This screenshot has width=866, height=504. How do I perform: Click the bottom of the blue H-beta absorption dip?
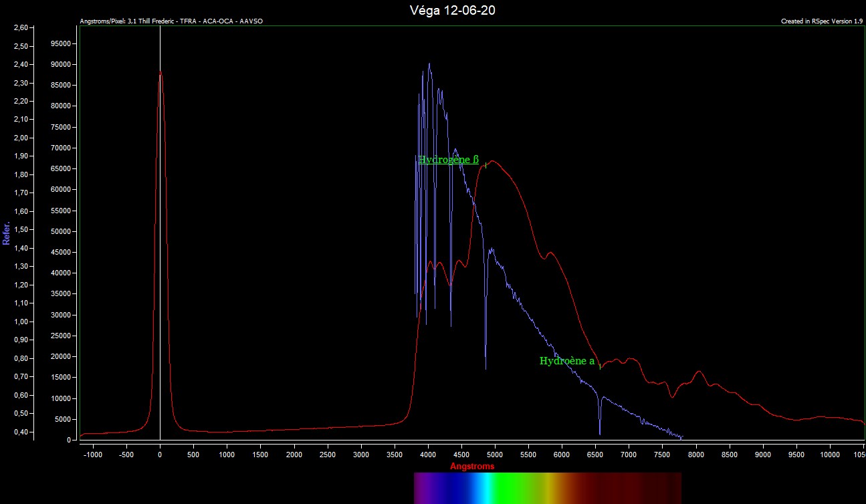(485, 368)
